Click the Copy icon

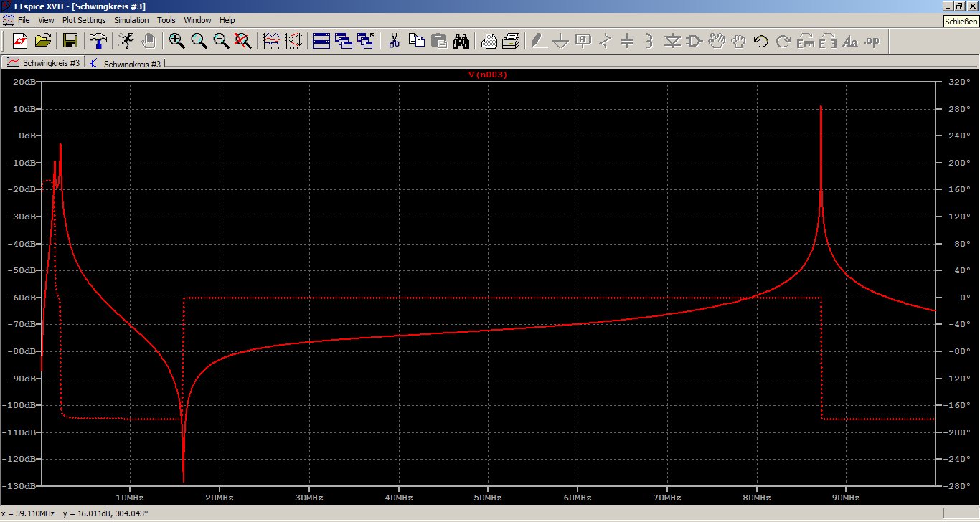coord(416,41)
